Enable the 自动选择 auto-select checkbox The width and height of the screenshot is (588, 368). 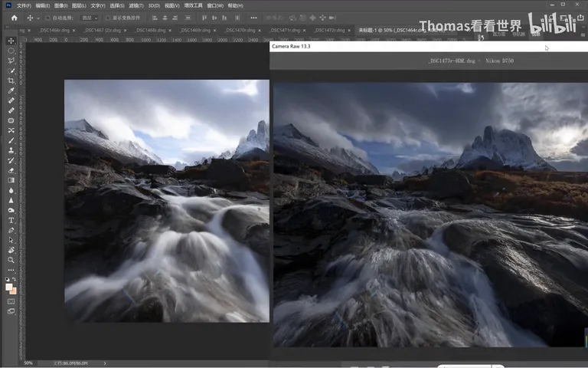click(x=47, y=18)
